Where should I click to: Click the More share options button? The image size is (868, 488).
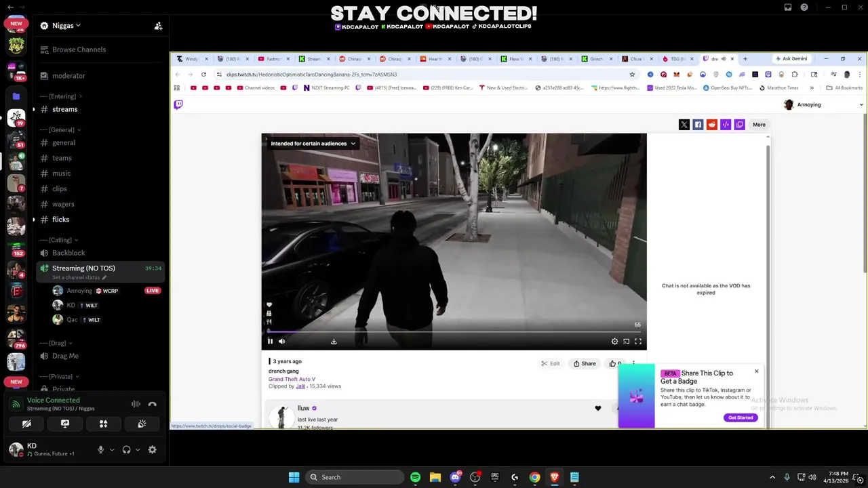(759, 125)
